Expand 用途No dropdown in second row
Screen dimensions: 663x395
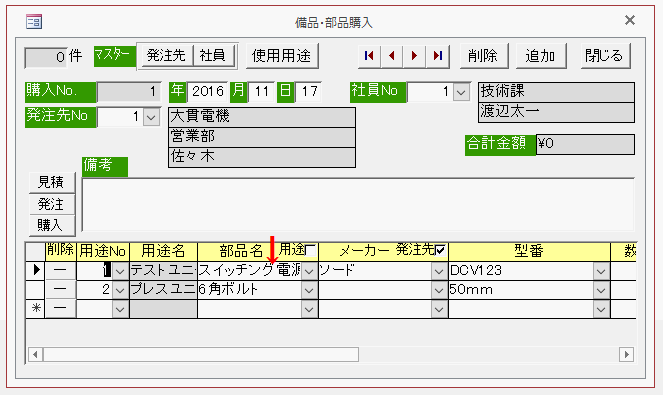[120, 290]
